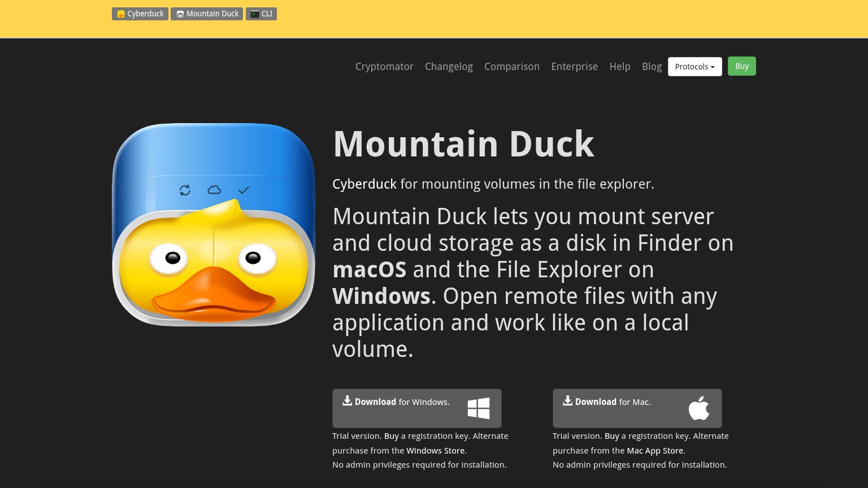The image size is (868, 488).
Task: Navigate to Enterprise
Action: [574, 67]
